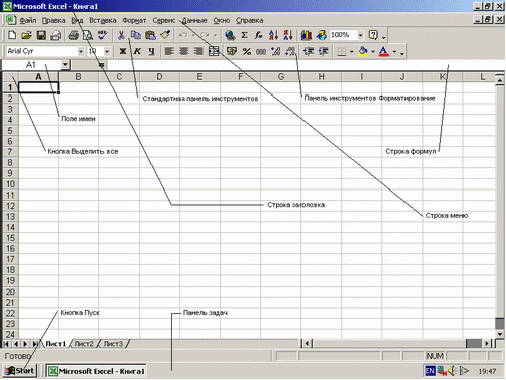Screen dimensions: 506x380
Task: Sort ascending with the A-Z icon
Action: (x=273, y=35)
